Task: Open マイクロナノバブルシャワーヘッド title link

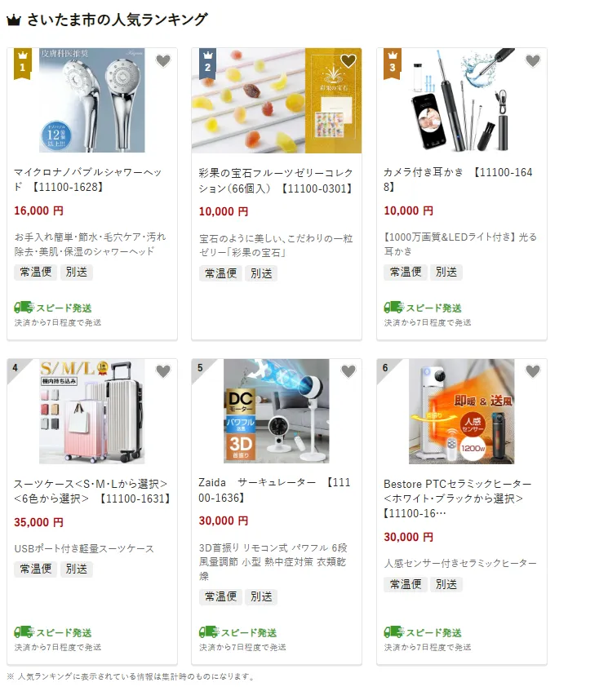Action: pos(88,179)
